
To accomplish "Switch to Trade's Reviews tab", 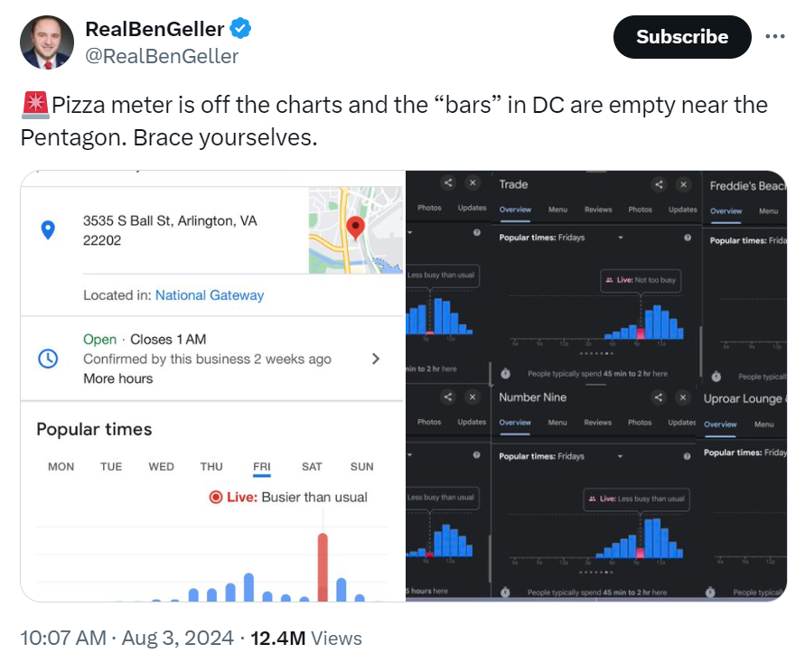I will [598, 210].
